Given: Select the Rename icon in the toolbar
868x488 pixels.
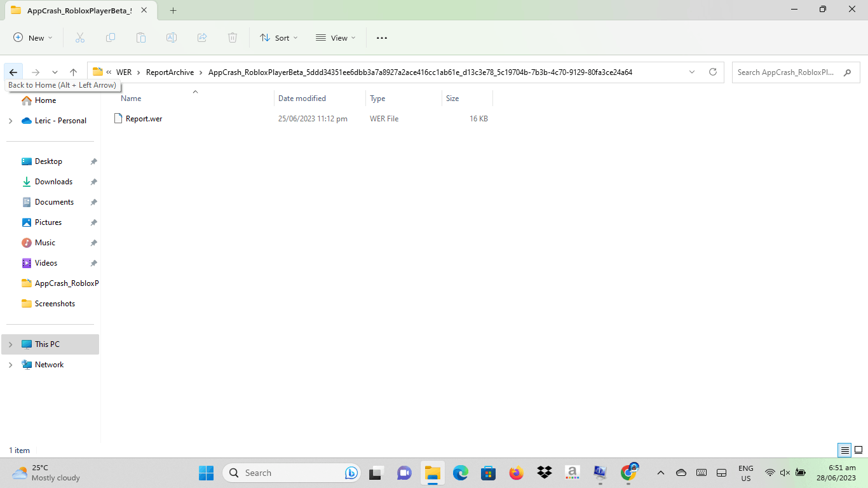Looking at the screenshot, I should 171,37.
